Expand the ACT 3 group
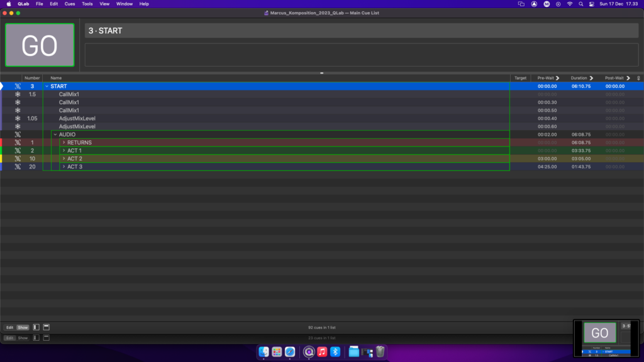This screenshot has width=644, height=362. click(64, 167)
